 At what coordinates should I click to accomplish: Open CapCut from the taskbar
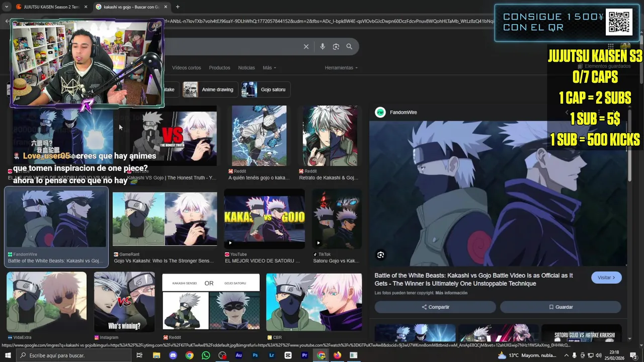tap(288, 355)
